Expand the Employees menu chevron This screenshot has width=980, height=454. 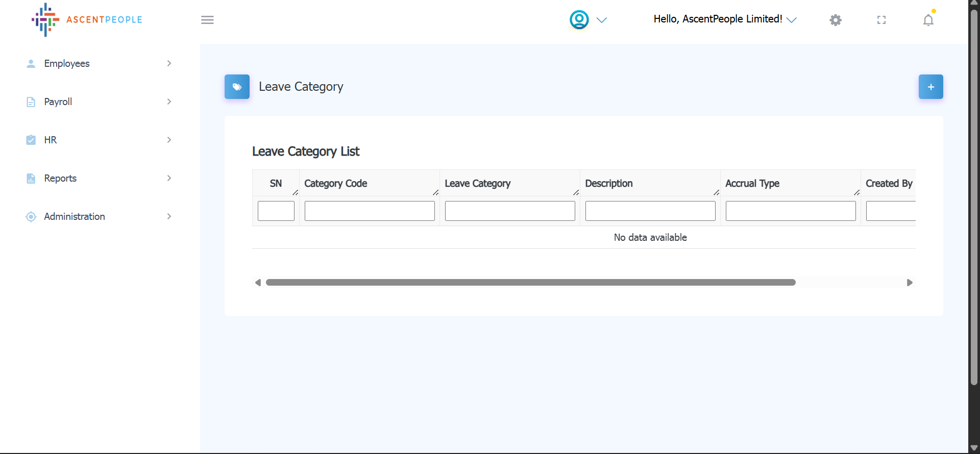[x=169, y=63]
